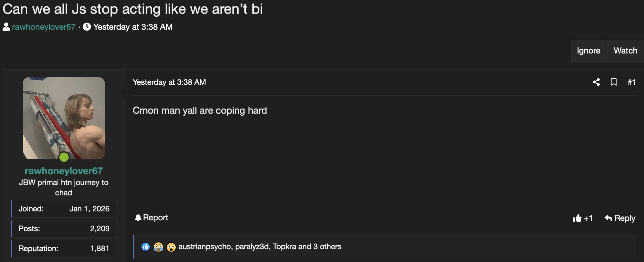Click rawhoneylover67 username under the avatar
Screen dimensions: 644x262
(x=64, y=171)
